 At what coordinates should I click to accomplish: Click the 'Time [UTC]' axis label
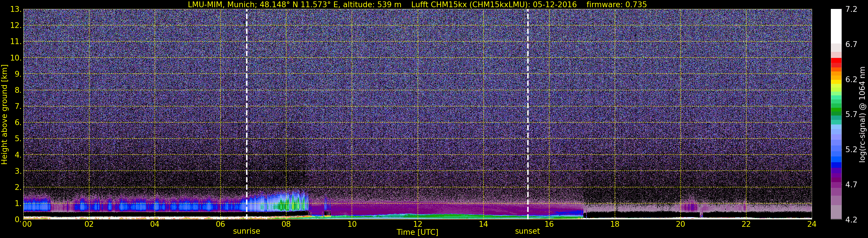[417, 232]
